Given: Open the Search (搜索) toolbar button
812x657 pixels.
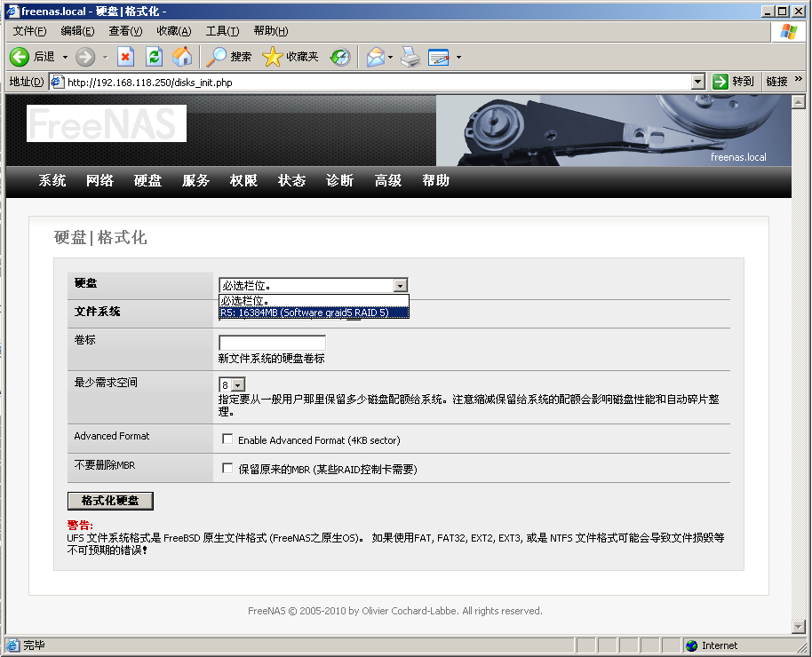Looking at the screenshot, I should [x=228, y=57].
